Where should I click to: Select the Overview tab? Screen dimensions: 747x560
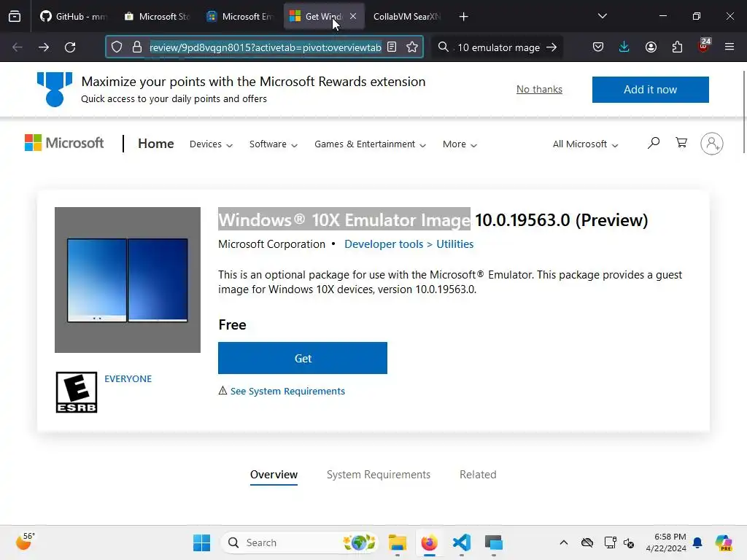click(274, 475)
